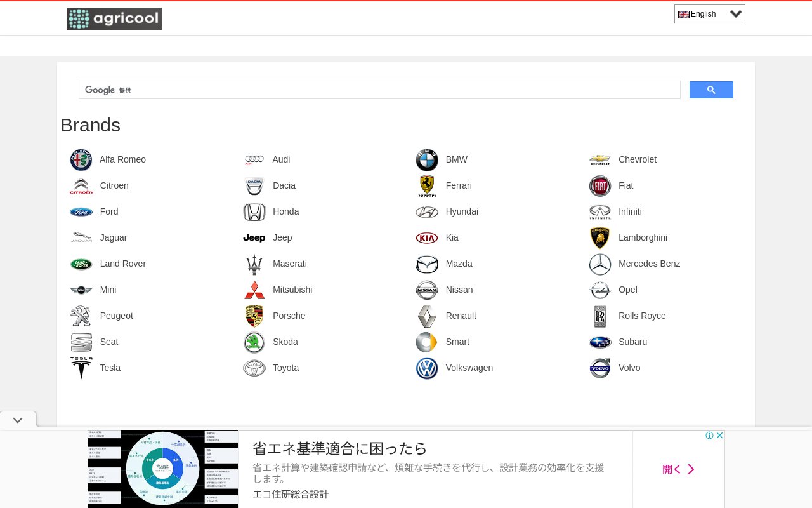Viewport: 812px width, 508px height.
Task: Click the blue search magnifier button
Action: coord(711,90)
